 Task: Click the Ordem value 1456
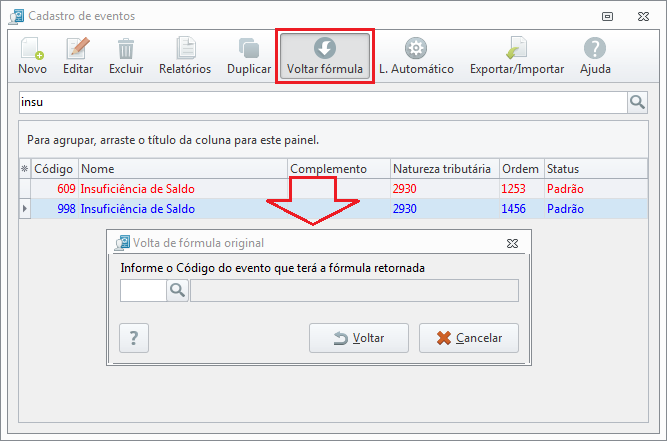pyautogui.click(x=513, y=209)
